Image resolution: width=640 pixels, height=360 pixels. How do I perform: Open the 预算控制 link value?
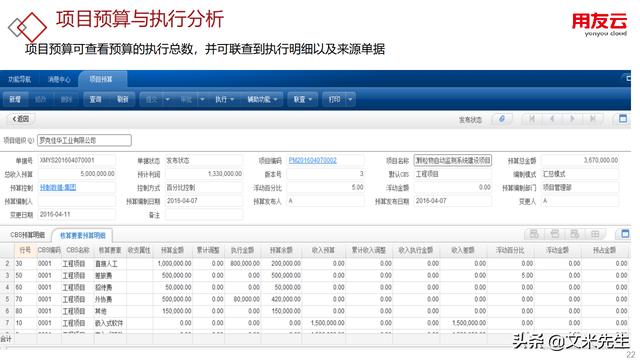coord(58,187)
